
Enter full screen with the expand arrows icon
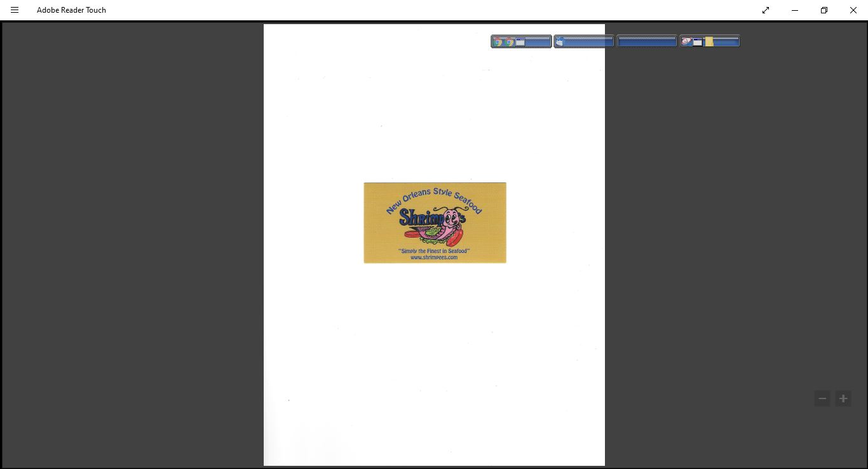point(766,10)
